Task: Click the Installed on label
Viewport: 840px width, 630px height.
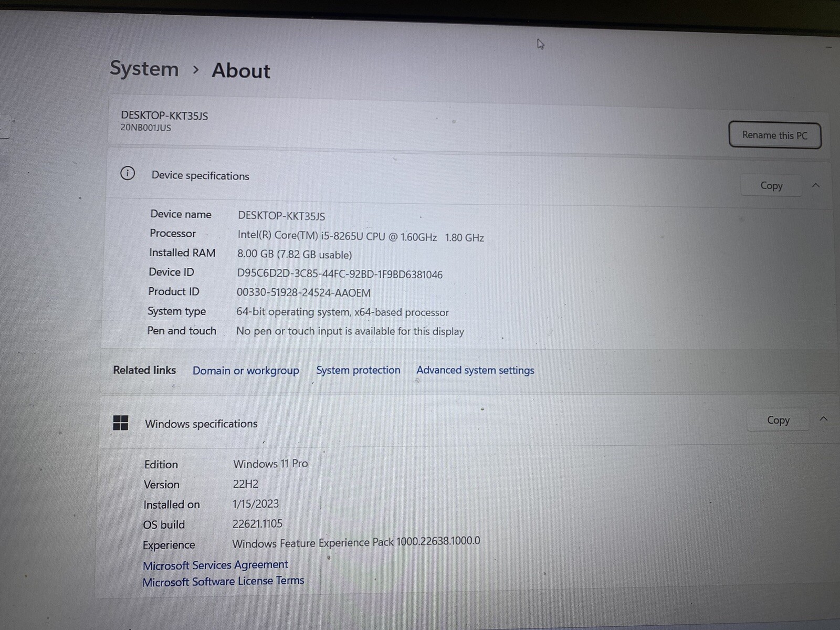Action: click(172, 505)
